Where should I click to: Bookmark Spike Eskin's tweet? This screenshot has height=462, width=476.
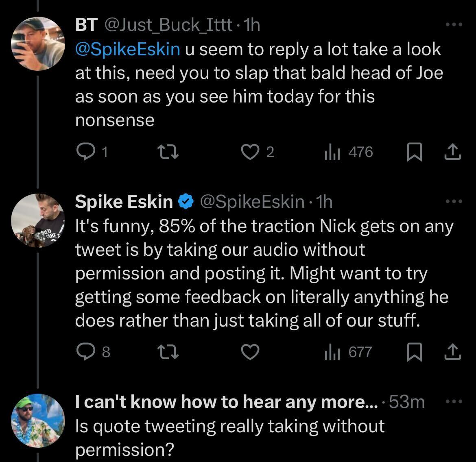pos(414,352)
